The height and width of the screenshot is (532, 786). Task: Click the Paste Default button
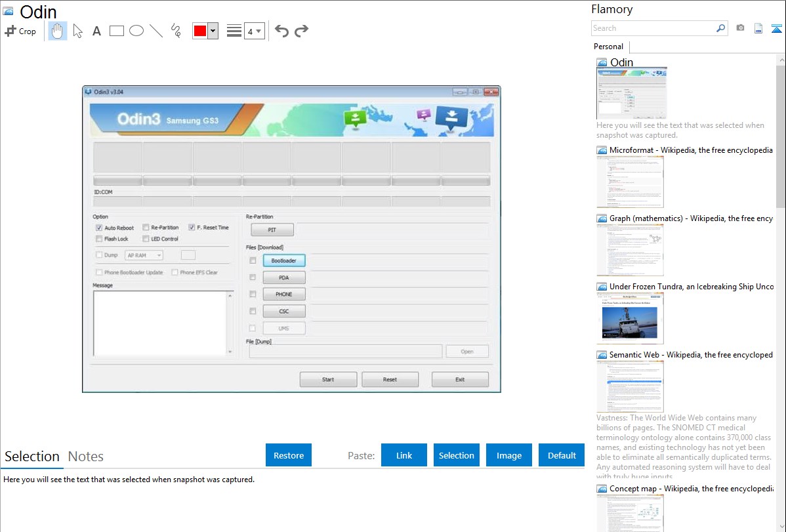562,455
